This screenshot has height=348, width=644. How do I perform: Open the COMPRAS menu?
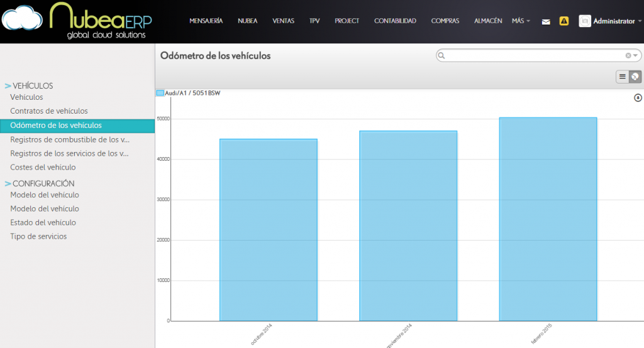point(445,21)
